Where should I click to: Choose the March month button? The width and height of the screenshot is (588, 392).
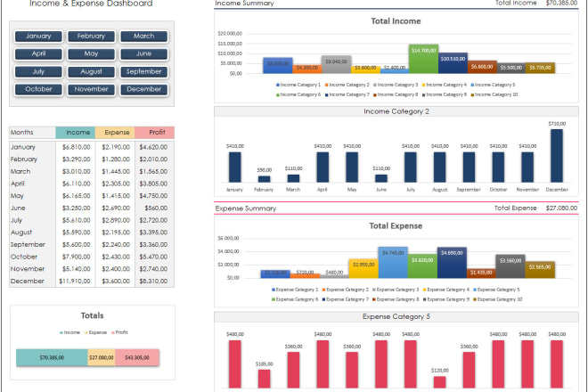(144, 37)
